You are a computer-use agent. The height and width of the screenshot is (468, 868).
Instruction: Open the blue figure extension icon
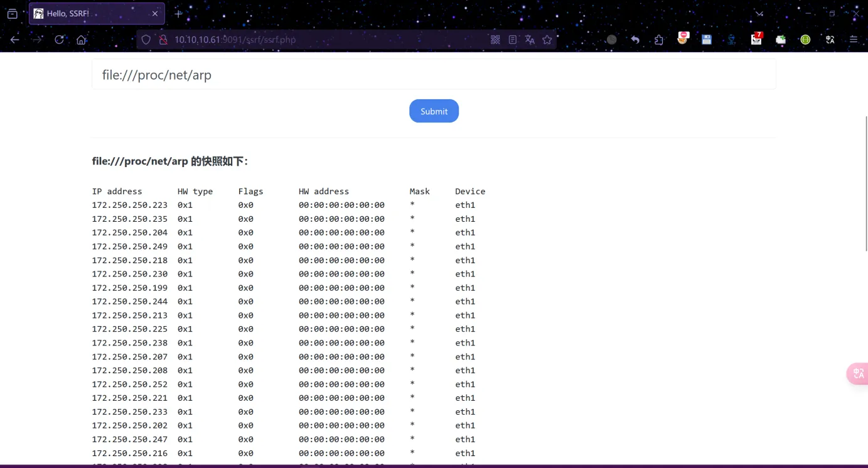pos(732,40)
